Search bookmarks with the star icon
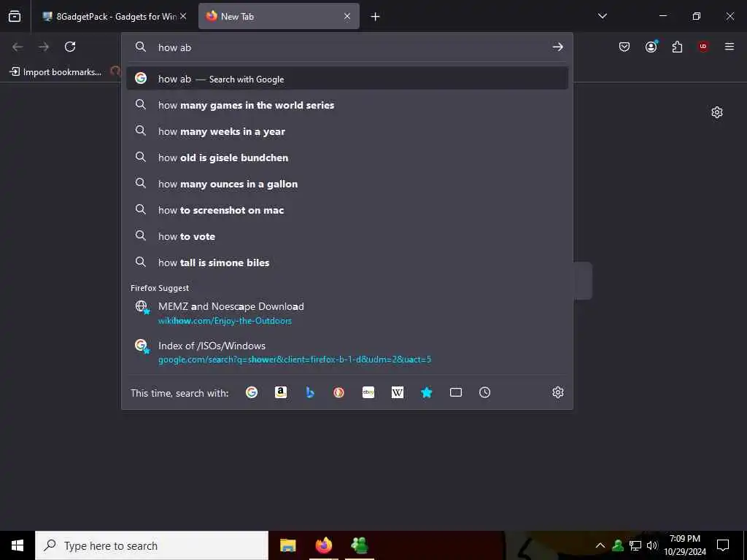The image size is (747, 560). click(426, 392)
